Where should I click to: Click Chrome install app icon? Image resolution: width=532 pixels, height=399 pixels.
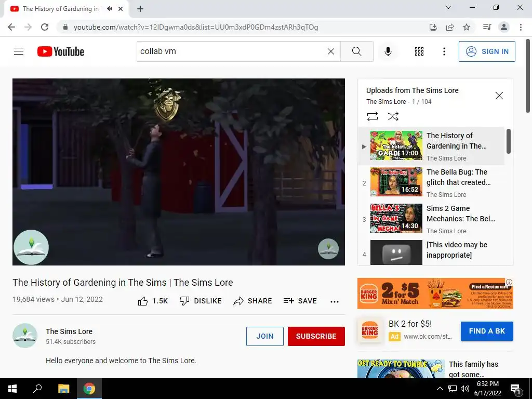coord(433,27)
